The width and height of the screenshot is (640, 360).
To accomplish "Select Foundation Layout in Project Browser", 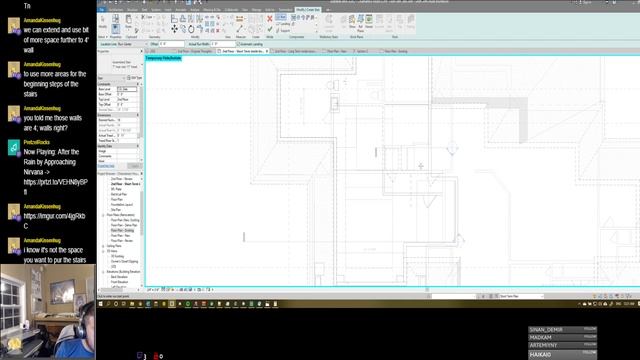I will pyautogui.click(x=122, y=204).
